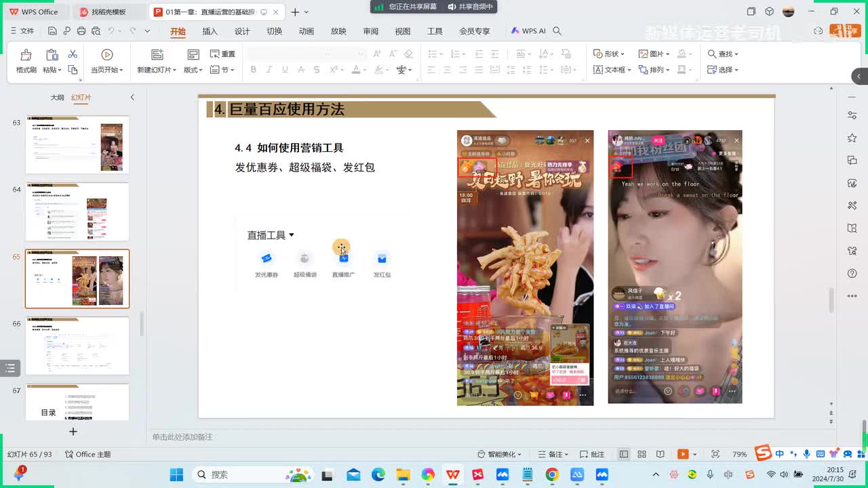Start slideshow from current slide (当页开始)
Viewport: 868px width, 488px height.
[106, 61]
